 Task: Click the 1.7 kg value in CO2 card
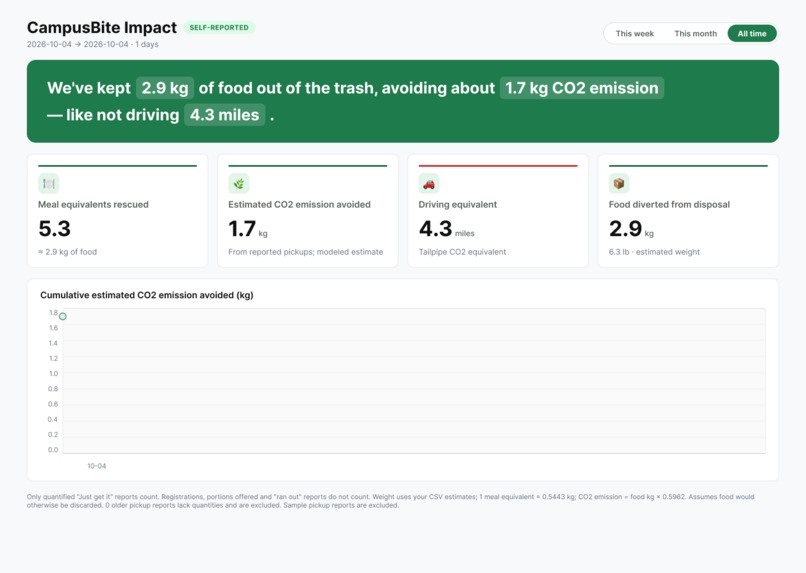(248, 229)
